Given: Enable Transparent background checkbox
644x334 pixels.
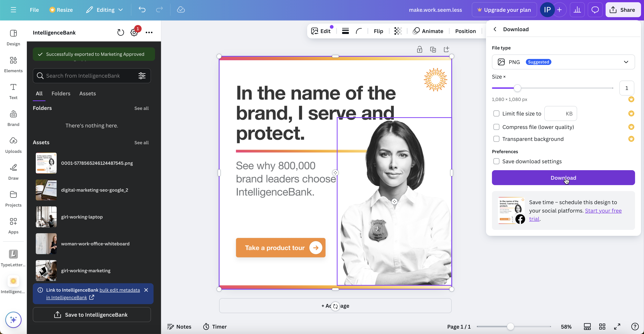Looking at the screenshot, I should click(496, 139).
